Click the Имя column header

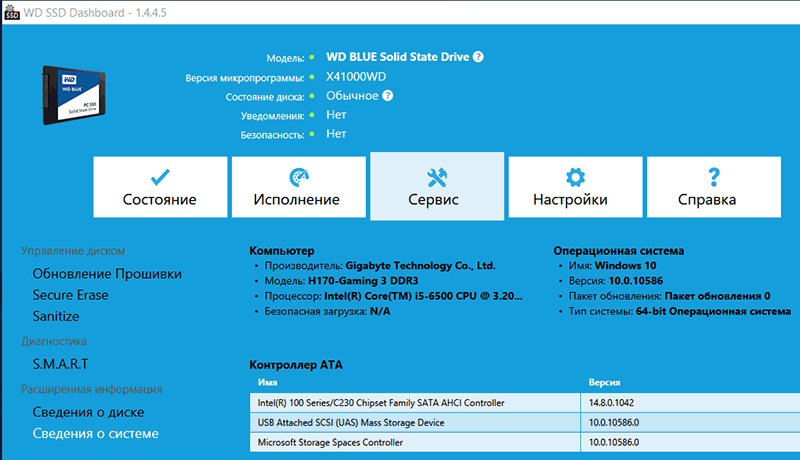pos(267,382)
